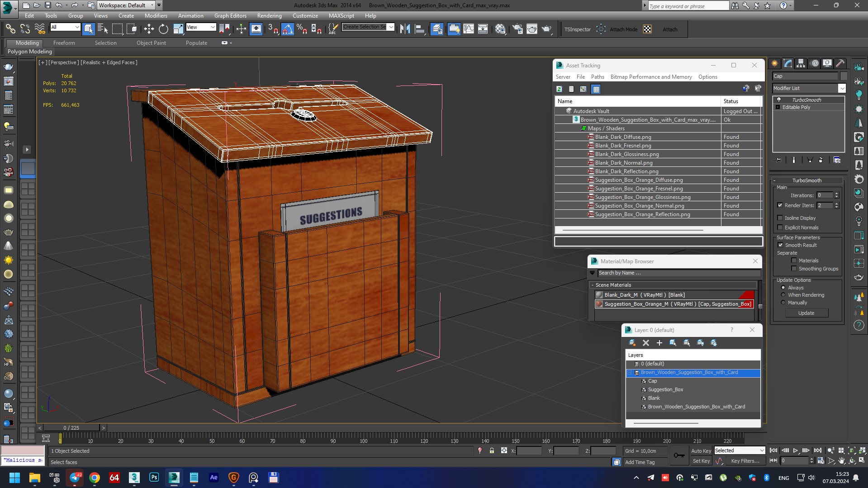Click the Set Key button
The height and width of the screenshot is (488, 868).
(701, 461)
